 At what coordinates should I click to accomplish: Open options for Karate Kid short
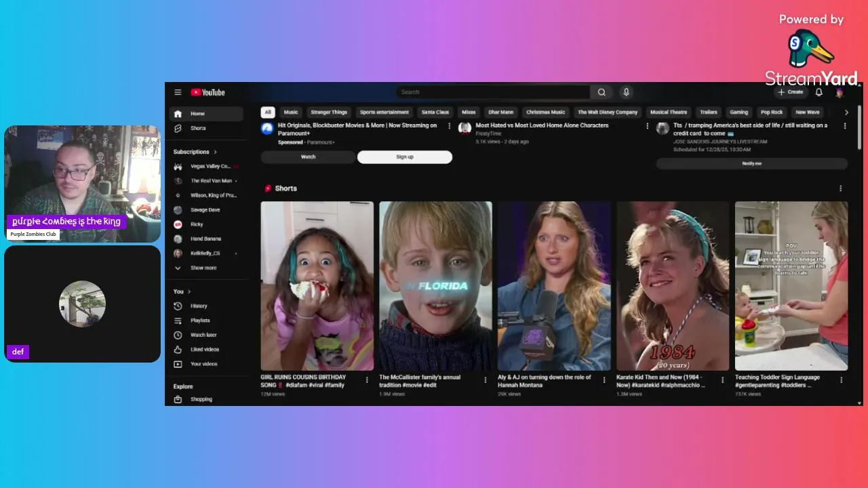(722, 380)
